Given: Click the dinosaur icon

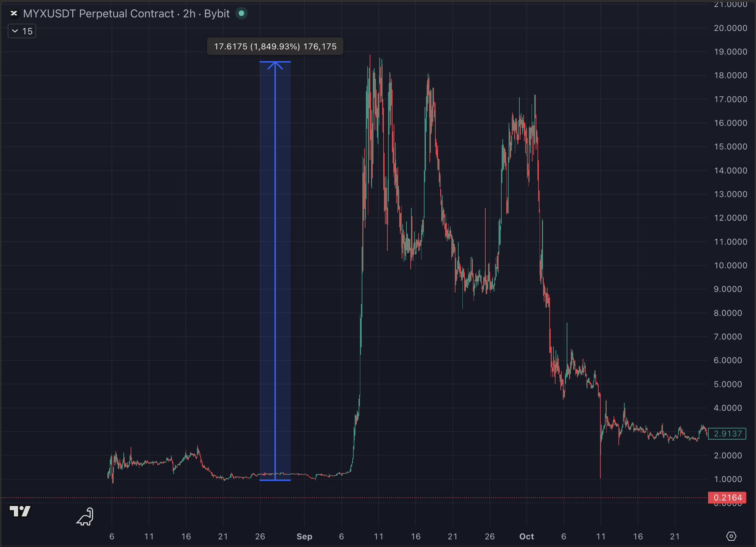Looking at the screenshot, I should 86,517.
